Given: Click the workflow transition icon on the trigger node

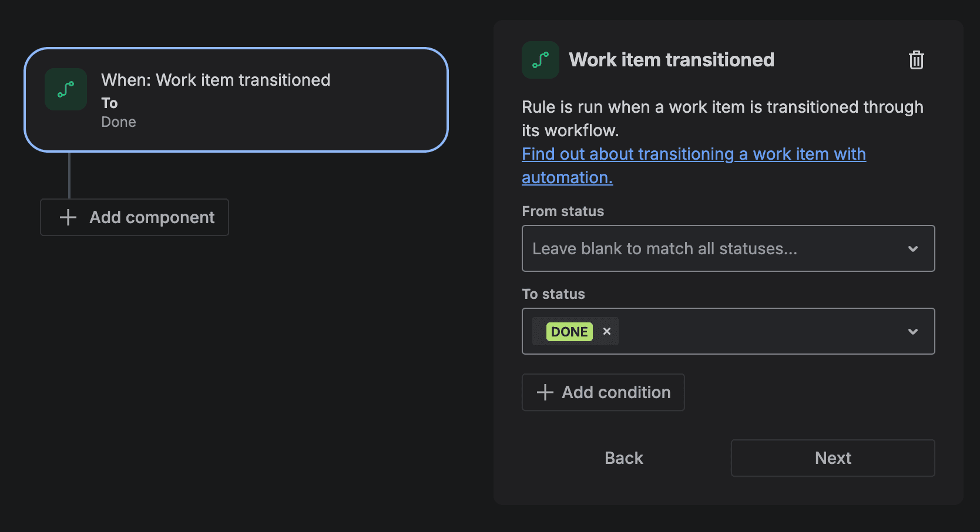Looking at the screenshot, I should [x=65, y=89].
